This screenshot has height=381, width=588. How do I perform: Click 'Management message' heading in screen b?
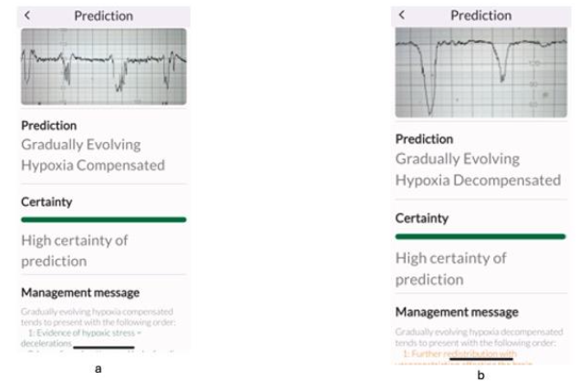[x=457, y=312]
